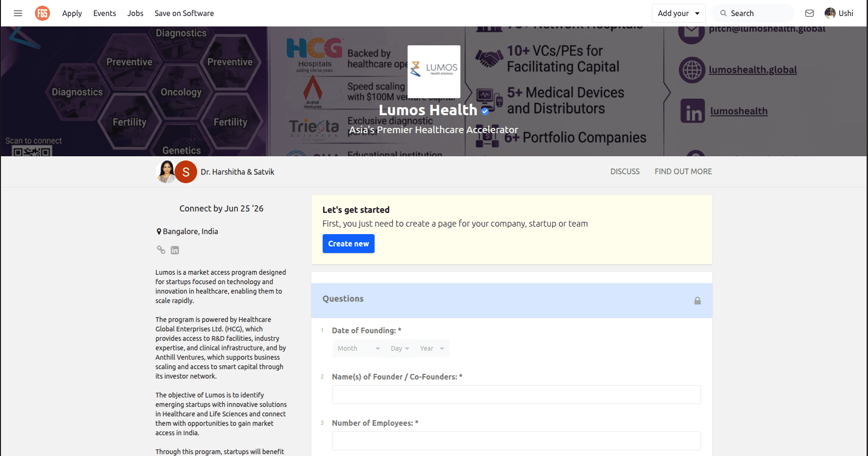Focus the Search field

pos(753,13)
